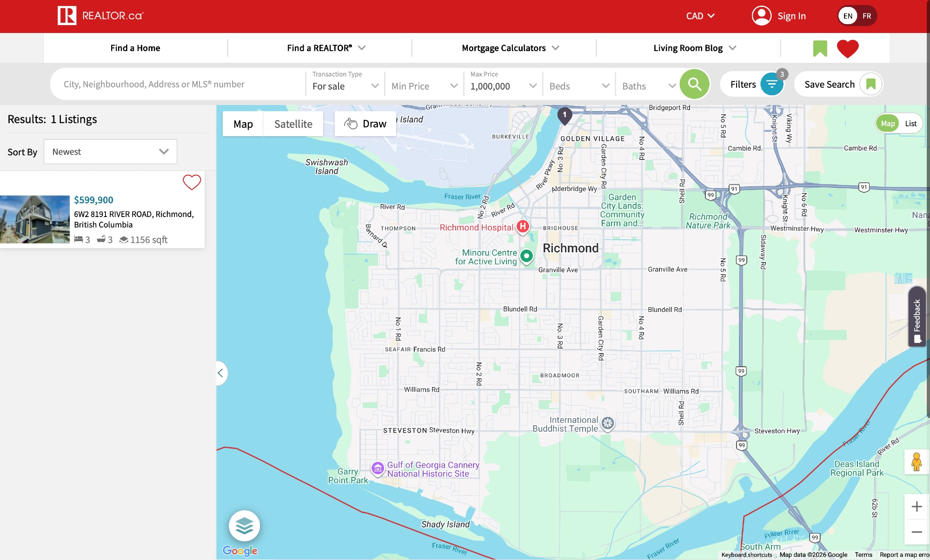
Task: Open the Beds dropdown
Action: (579, 86)
